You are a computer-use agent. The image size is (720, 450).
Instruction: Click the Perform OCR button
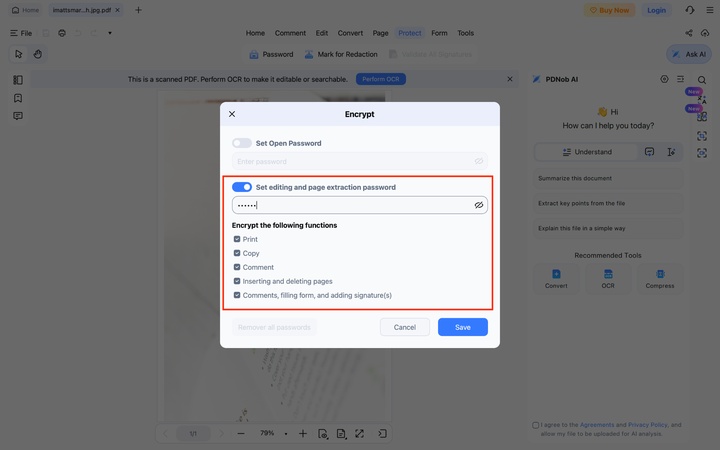click(381, 79)
